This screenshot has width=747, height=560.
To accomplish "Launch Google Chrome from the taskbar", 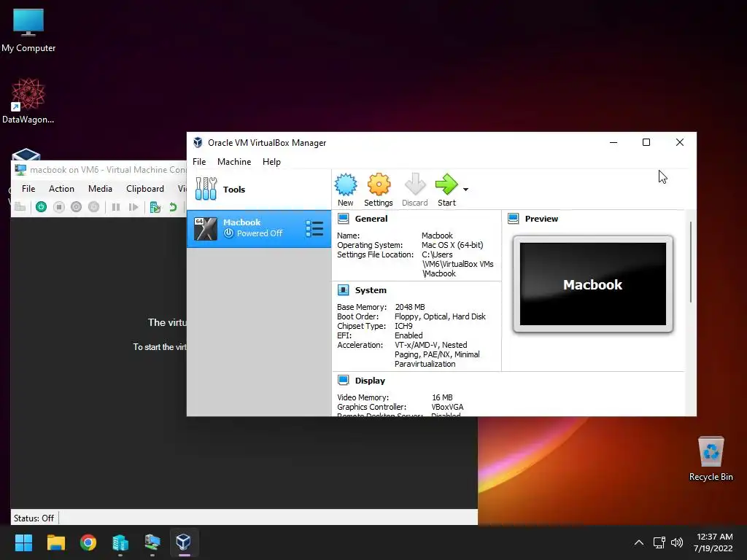I will (x=88, y=542).
